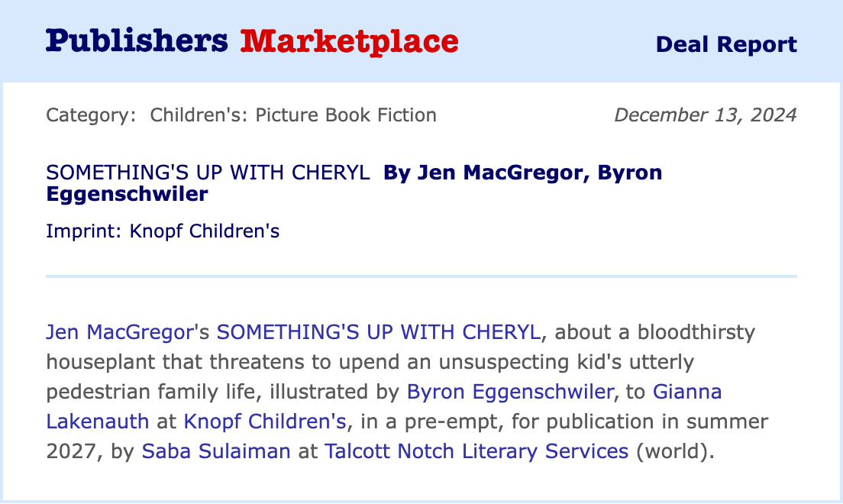The image size is (843, 504).
Task: Click the (world) rights text
Action: click(x=673, y=451)
